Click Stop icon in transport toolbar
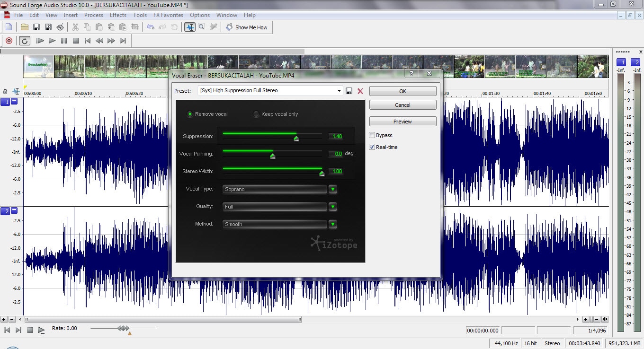This screenshot has height=349, width=644. [x=76, y=41]
